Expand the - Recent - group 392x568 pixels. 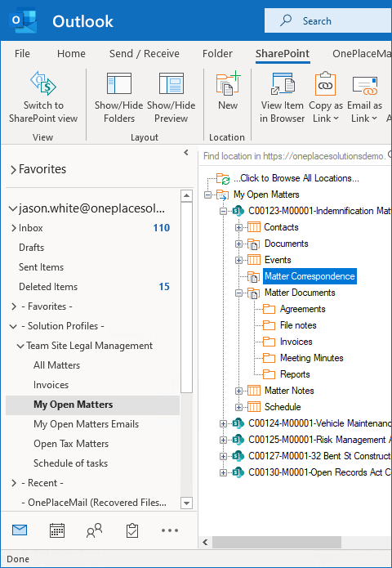coord(14,483)
